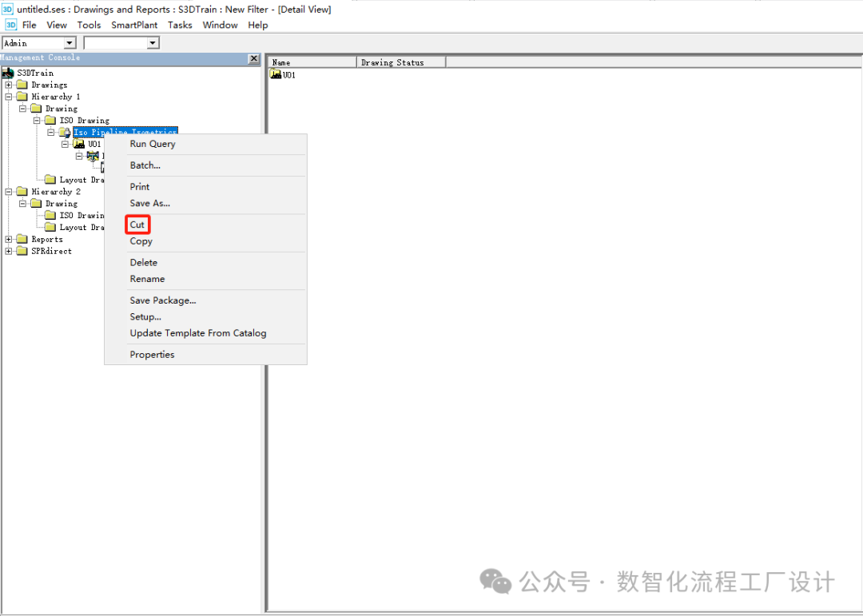Click the Drawing Status column header
863x616 pixels.
pyautogui.click(x=401, y=62)
